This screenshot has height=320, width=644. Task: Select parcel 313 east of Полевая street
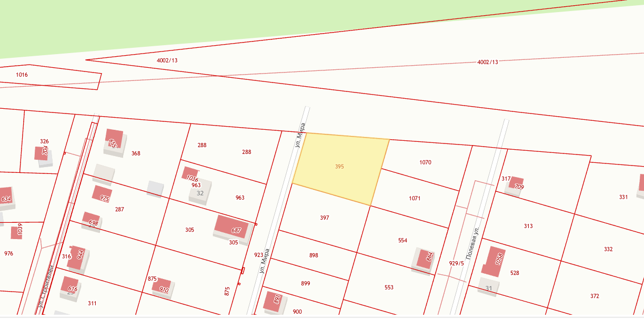(528, 226)
